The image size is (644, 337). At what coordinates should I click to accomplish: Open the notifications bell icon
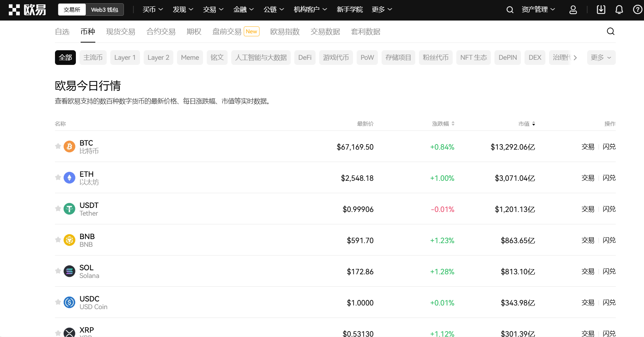619,10
